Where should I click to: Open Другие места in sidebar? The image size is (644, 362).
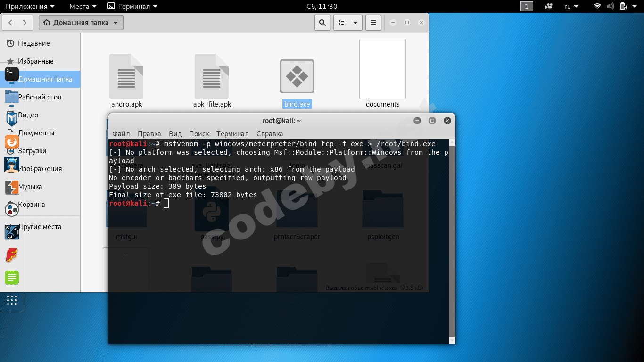pyautogui.click(x=41, y=227)
